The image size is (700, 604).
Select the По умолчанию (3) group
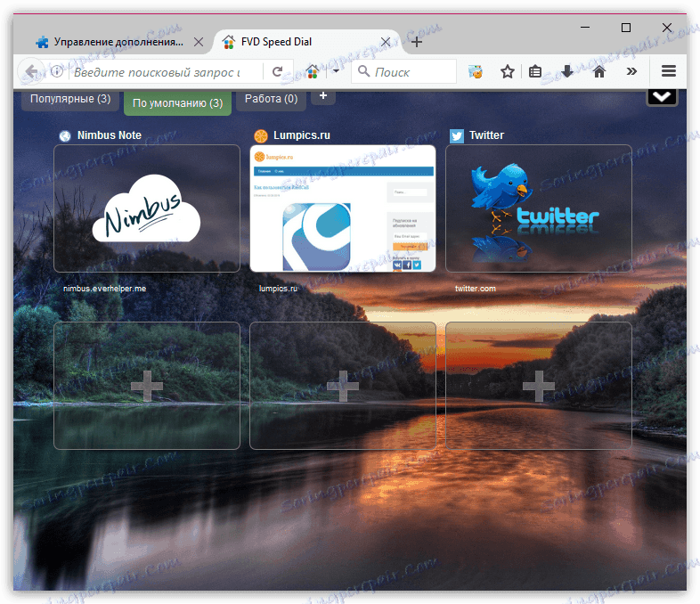click(178, 103)
